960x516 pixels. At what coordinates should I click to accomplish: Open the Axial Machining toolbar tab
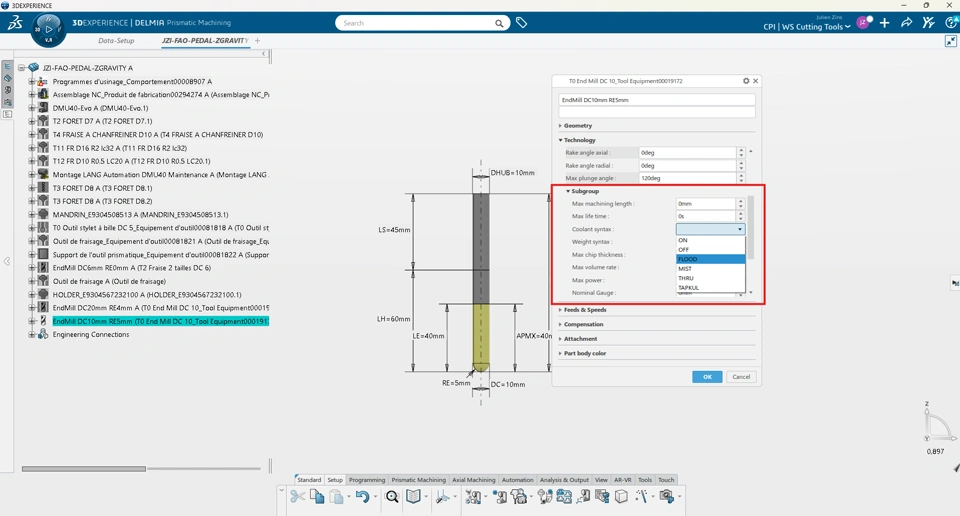tap(473, 480)
